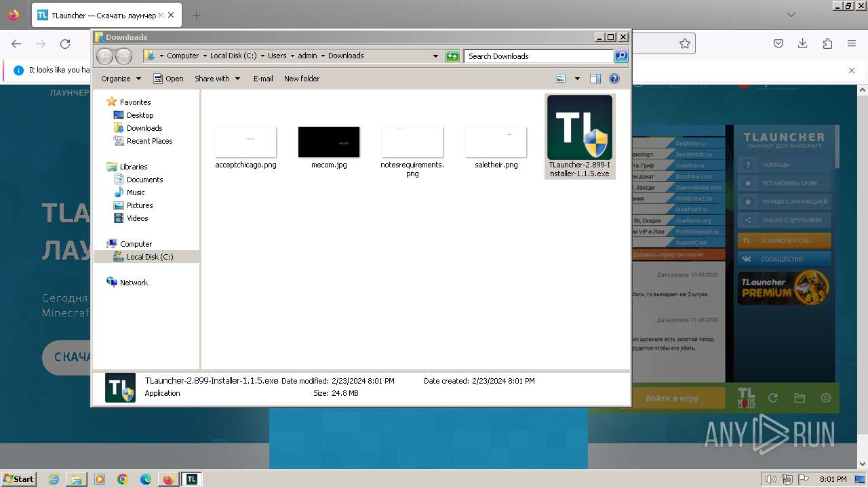The height and width of the screenshot is (488, 868).
Task: Click the Explorer Forward button
Action: coord(123,56)
